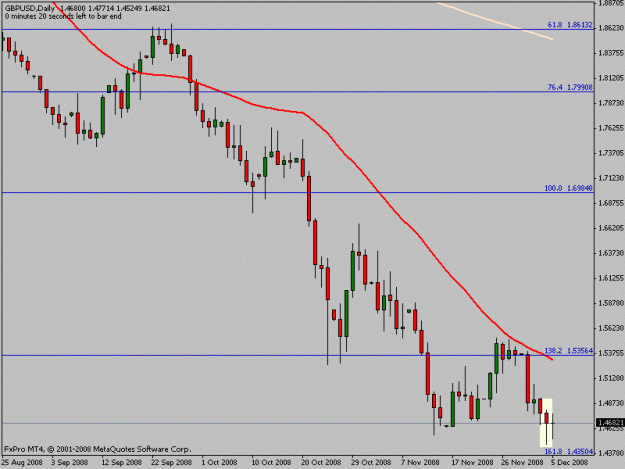Click the 5 Dec 2008 date label

coord(570,462)
